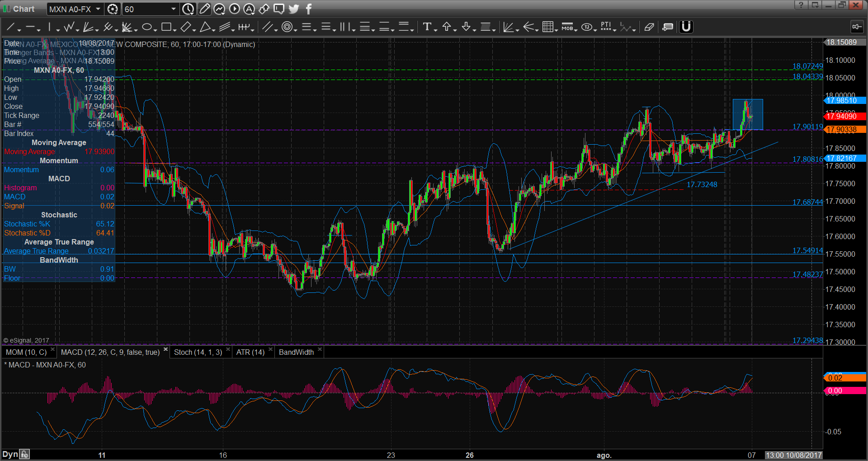Expand the trend line tool options arrow

[19, 30]
